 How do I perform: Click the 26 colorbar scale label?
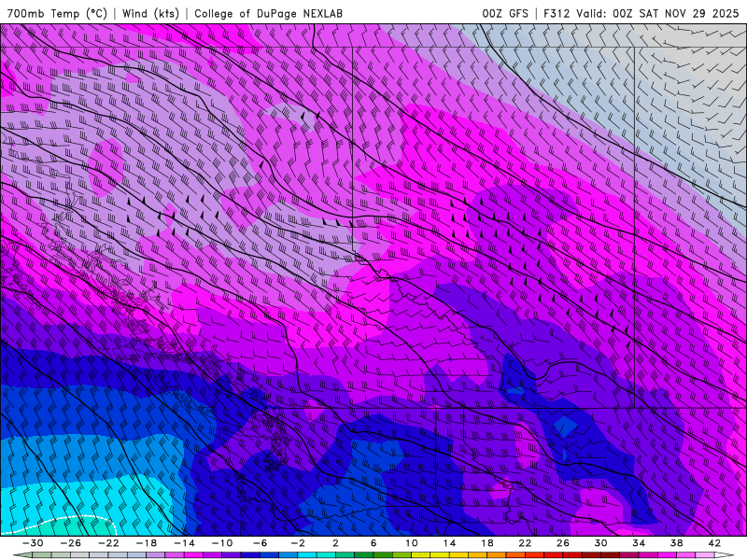(x=563, y=543)
